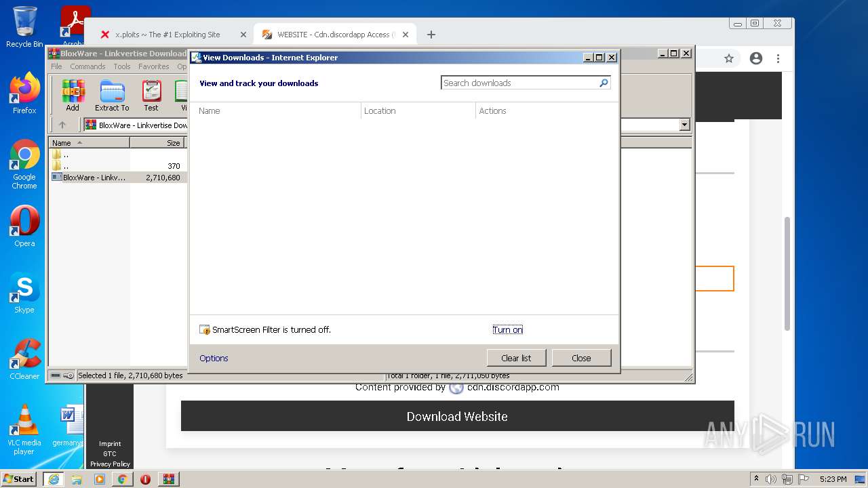This screenshot has width=868, height=488.
Task: Switch to the x.ploits Chrome tab
Action: click(x=167, y=35)
